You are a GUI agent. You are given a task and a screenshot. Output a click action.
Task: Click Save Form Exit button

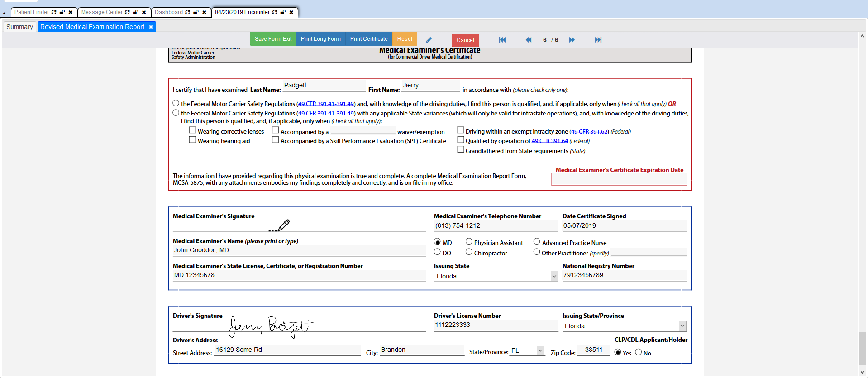pos(273,39)
